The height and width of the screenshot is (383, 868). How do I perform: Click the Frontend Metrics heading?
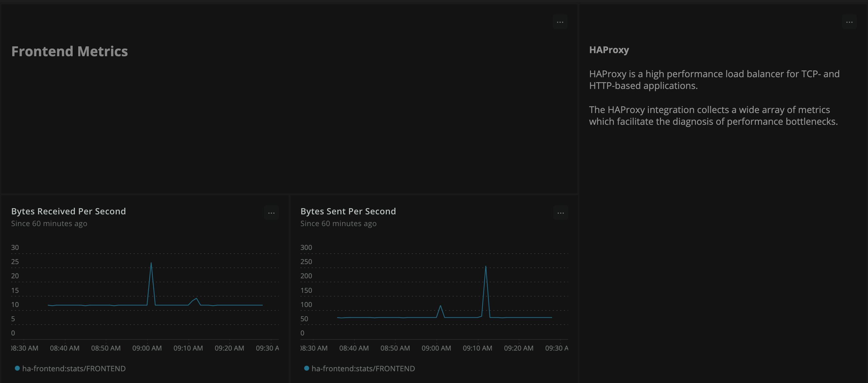click(x=70, y=52)
